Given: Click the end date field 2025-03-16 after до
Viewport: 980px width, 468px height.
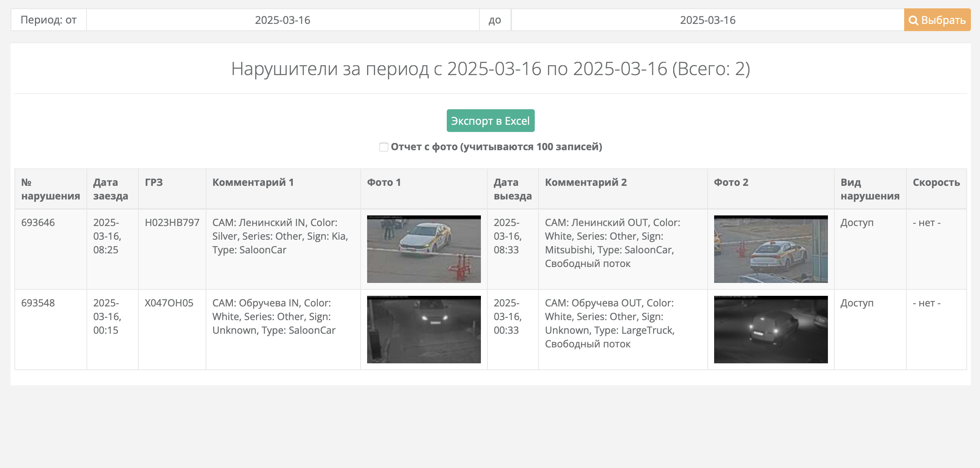Looking at the screenshot, I should (708, 20).
